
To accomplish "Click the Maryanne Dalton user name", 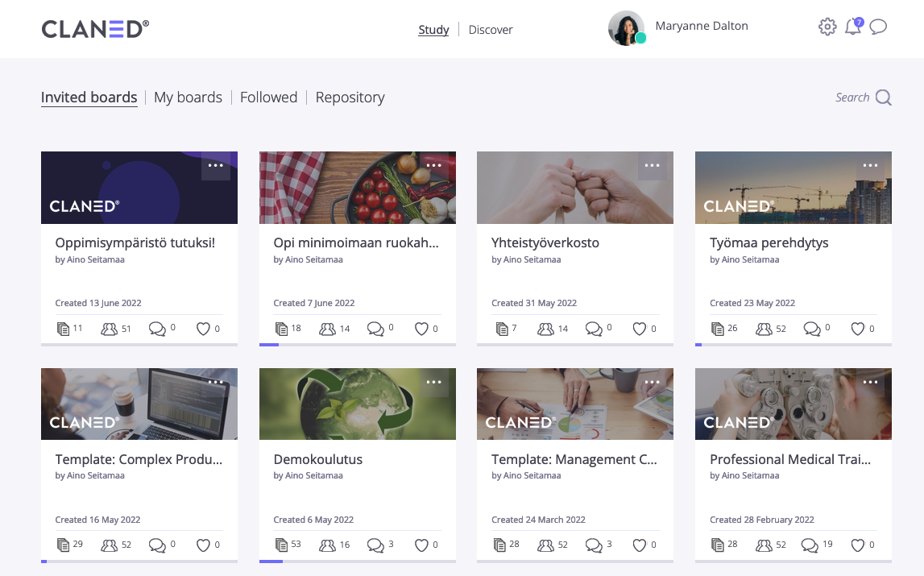I will click(701, 26).
